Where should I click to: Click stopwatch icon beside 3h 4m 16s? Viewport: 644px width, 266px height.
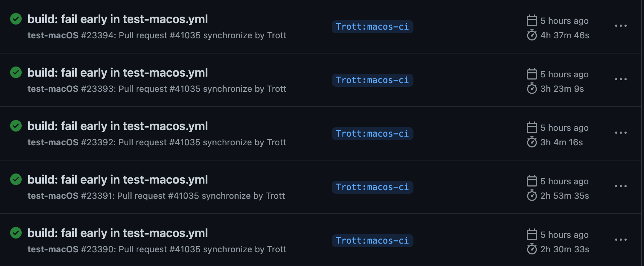coord(532,142)
